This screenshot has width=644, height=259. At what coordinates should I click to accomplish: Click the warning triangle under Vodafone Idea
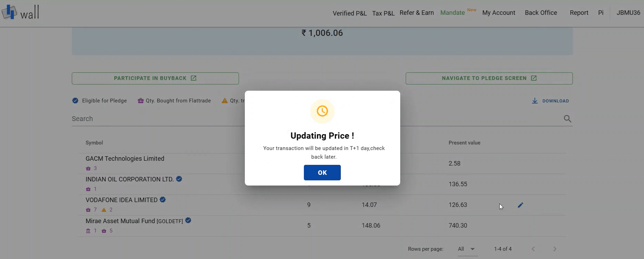(104, 210)
